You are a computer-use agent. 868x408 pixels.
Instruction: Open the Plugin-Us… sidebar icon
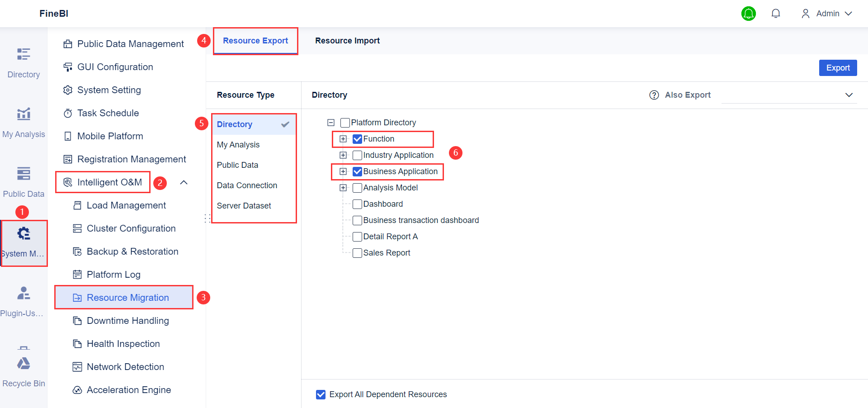click(24, 293)
